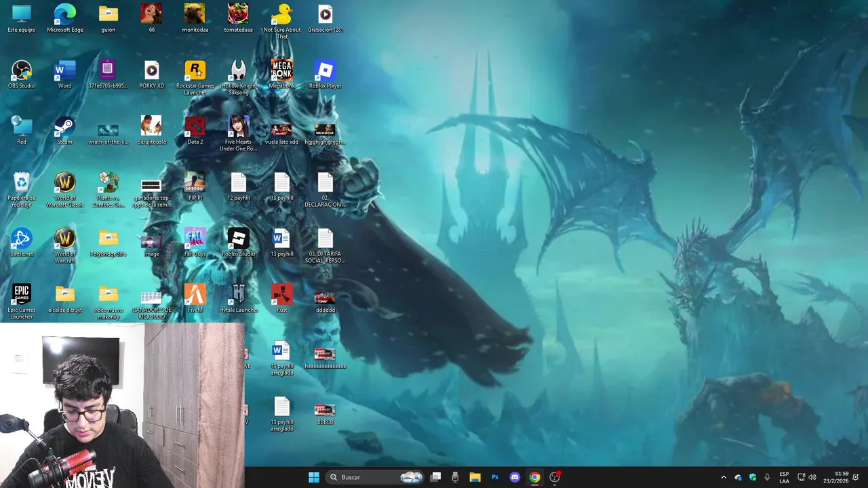This screenshot has height=488, width=868.
Task: Select the Rust game shortcut
Action: tap(281, 300)
